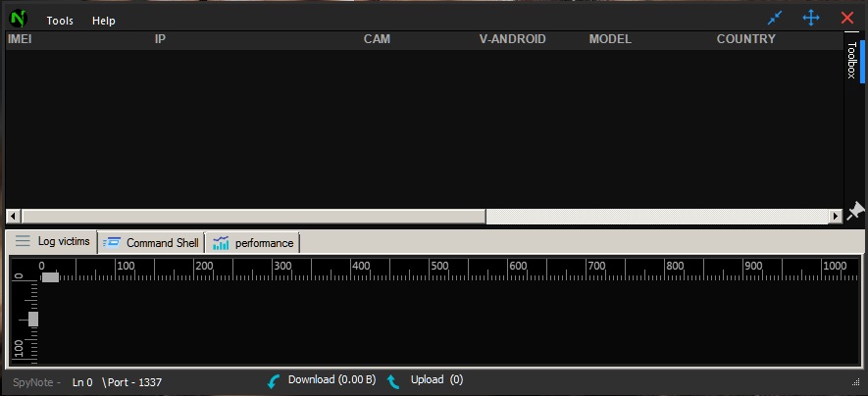868x396 pixels.
Task: Click the SpyNote label in status bar
Action: coord(36,382)
